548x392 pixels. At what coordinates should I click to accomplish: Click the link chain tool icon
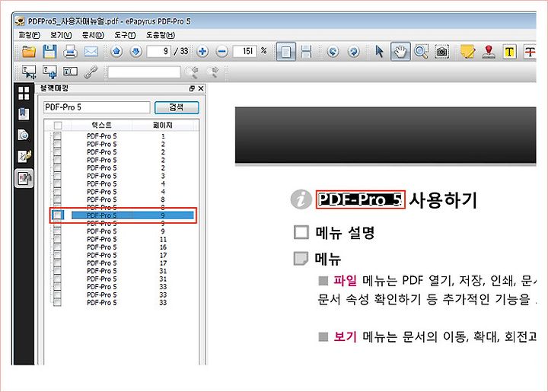coord(91,72)
